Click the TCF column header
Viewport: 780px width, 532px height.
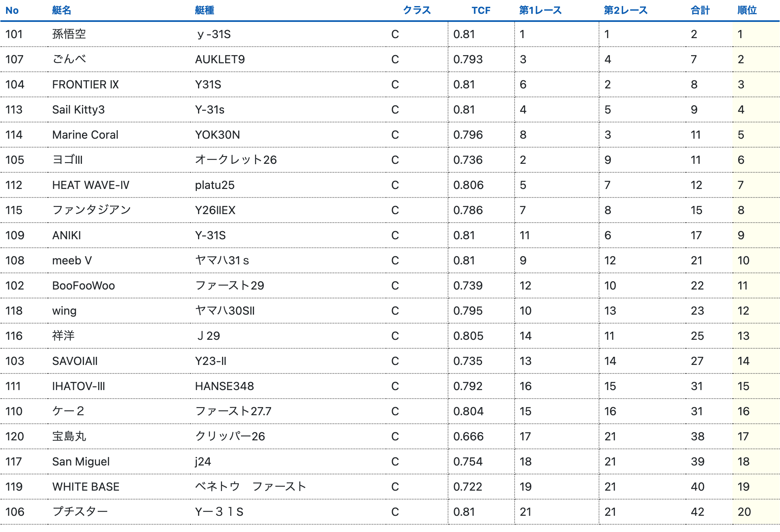tap(481, 11)
